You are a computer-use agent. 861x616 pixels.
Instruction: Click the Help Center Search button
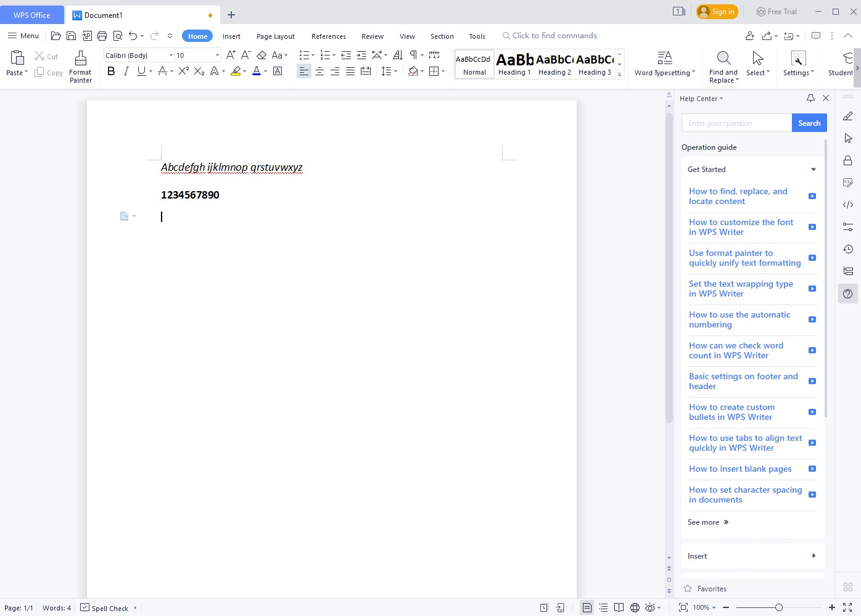[x=809, y=123]
